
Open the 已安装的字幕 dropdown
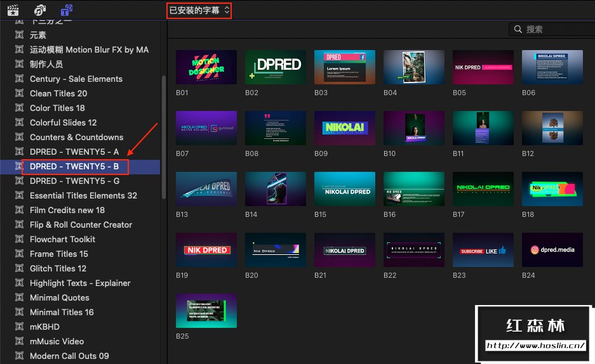click(199, 10)
